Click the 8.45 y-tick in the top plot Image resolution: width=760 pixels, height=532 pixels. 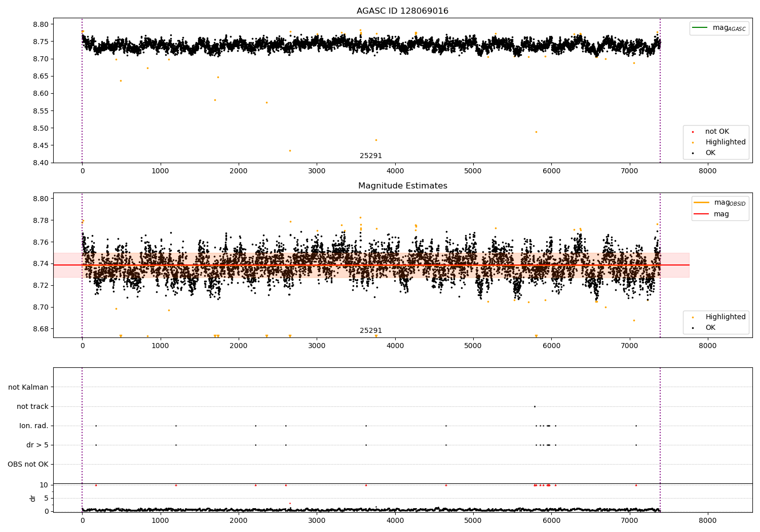point(41,146)
